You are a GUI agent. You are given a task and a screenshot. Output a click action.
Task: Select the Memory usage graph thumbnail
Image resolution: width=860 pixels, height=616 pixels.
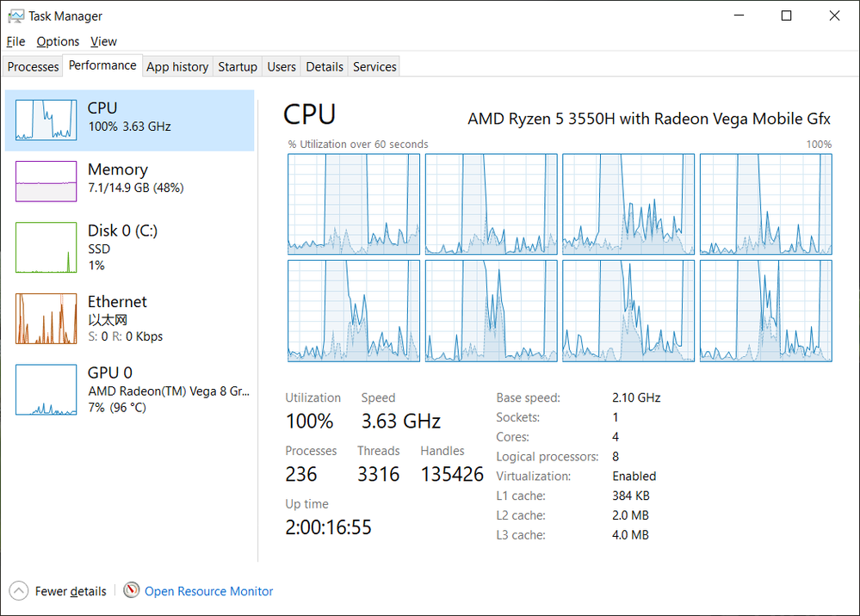click(x=46, y=182)
